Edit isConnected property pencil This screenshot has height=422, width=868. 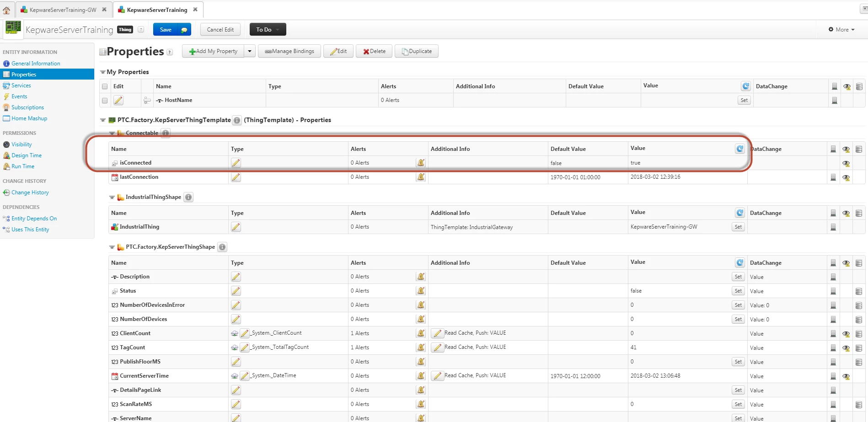pos(236,163)
